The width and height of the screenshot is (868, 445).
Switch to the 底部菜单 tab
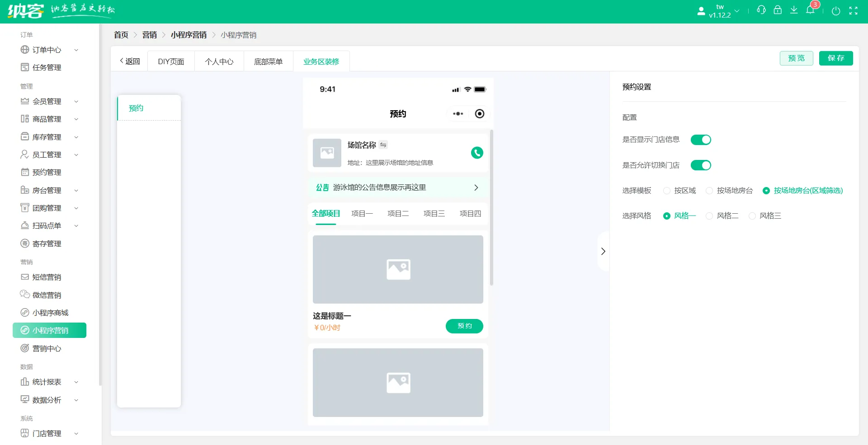tap(268, 61)
